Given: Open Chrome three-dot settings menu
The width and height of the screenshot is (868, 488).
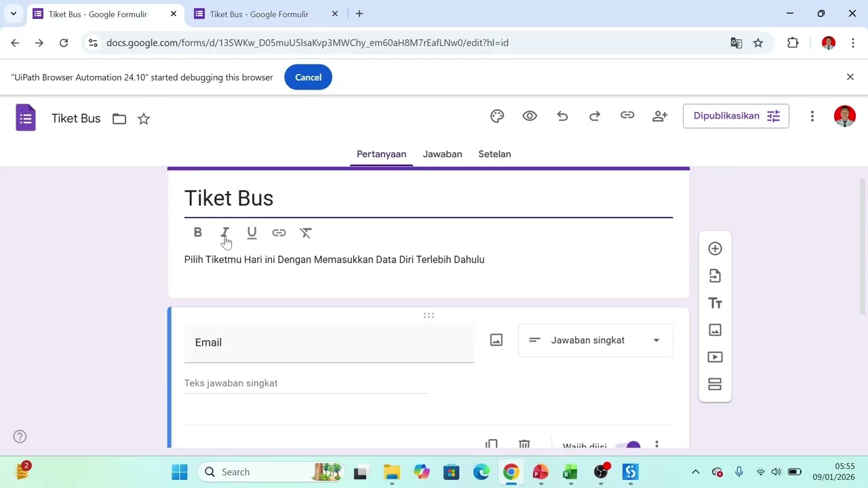Looking at the screenshot, I should coord(853,43).
